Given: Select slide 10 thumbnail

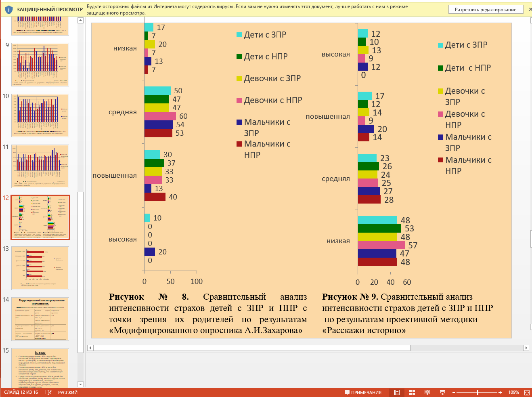Looking at the screenshot, I should 40,116.
